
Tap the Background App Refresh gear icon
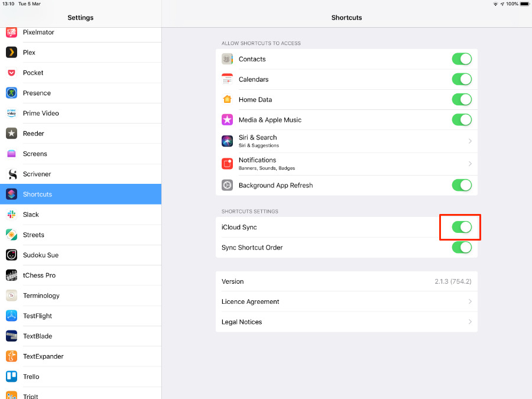[228, 185]
